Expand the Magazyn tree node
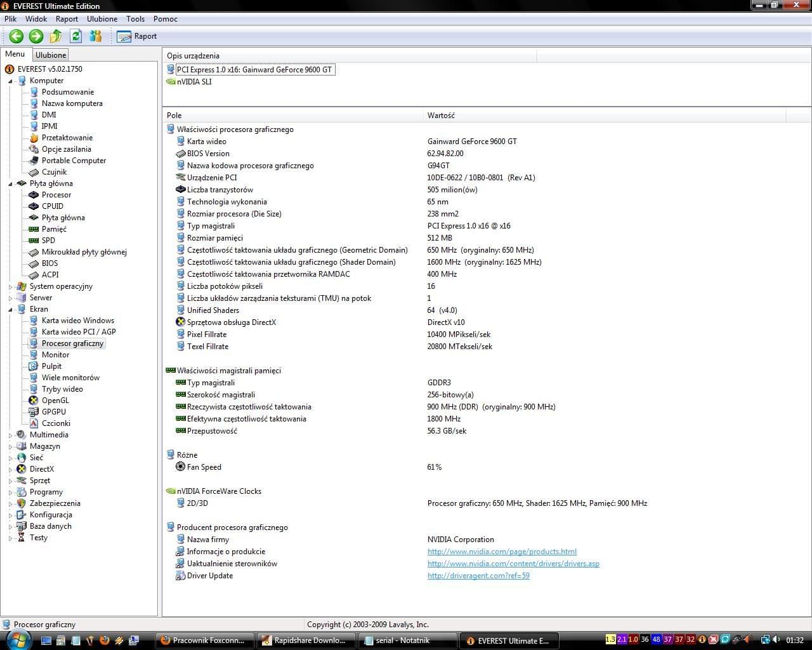Screen dimensions: 812x650 tap(10, 446)
